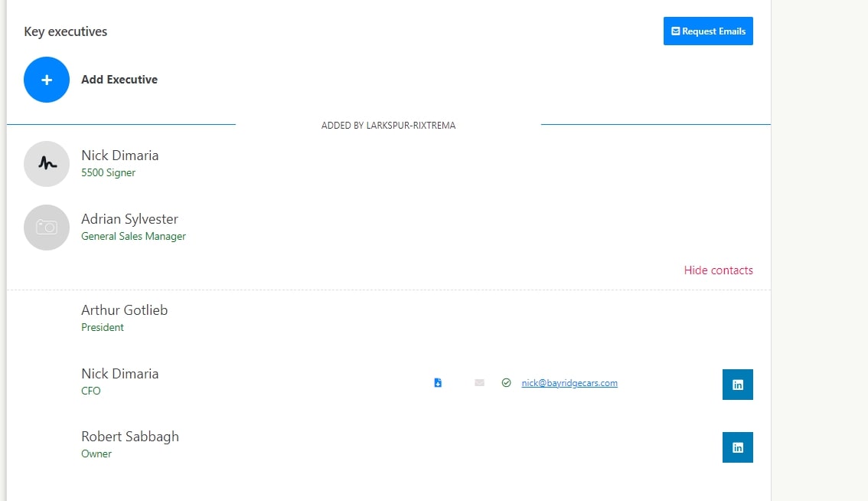Select Nick Dimaria the 5500 Signer
Image resolution: width=868 pixels, height=501 pixels.
(120, 156)
